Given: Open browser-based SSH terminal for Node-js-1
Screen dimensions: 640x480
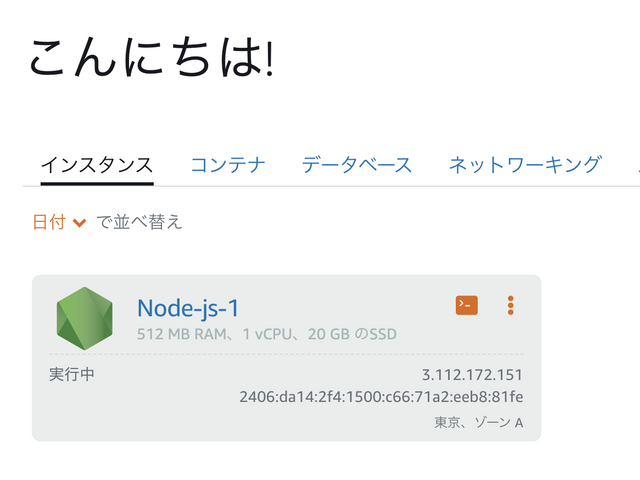Looking at the screenshot, I should [467, 305].
